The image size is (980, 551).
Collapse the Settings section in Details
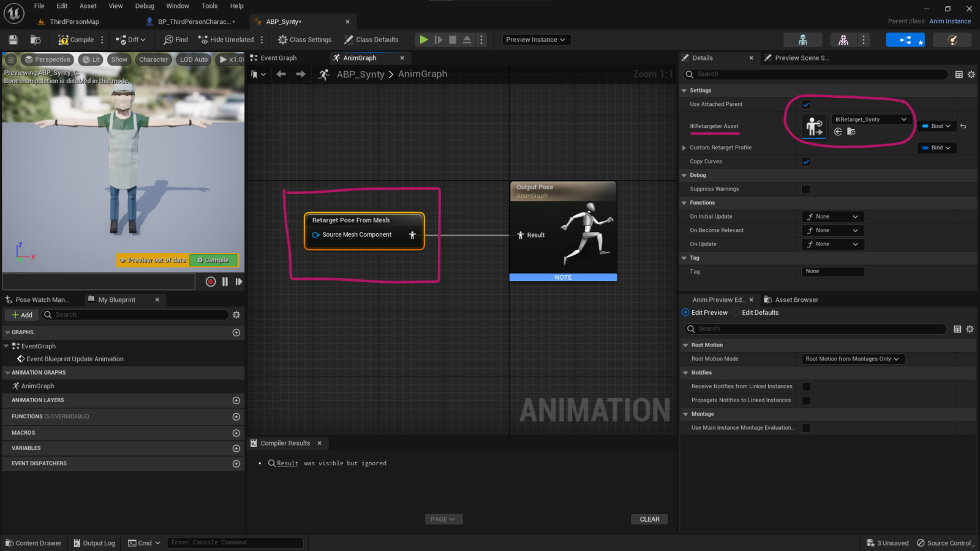click(684, 90)
